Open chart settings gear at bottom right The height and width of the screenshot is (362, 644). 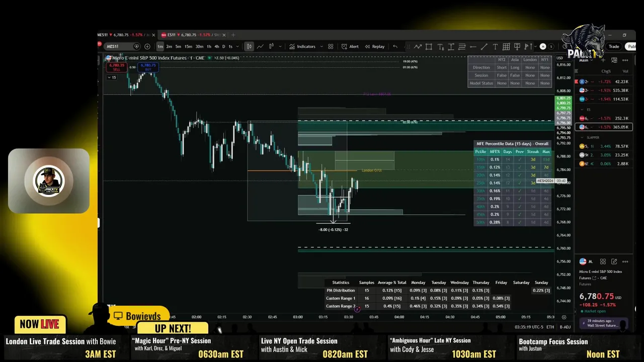coord(564,317)
